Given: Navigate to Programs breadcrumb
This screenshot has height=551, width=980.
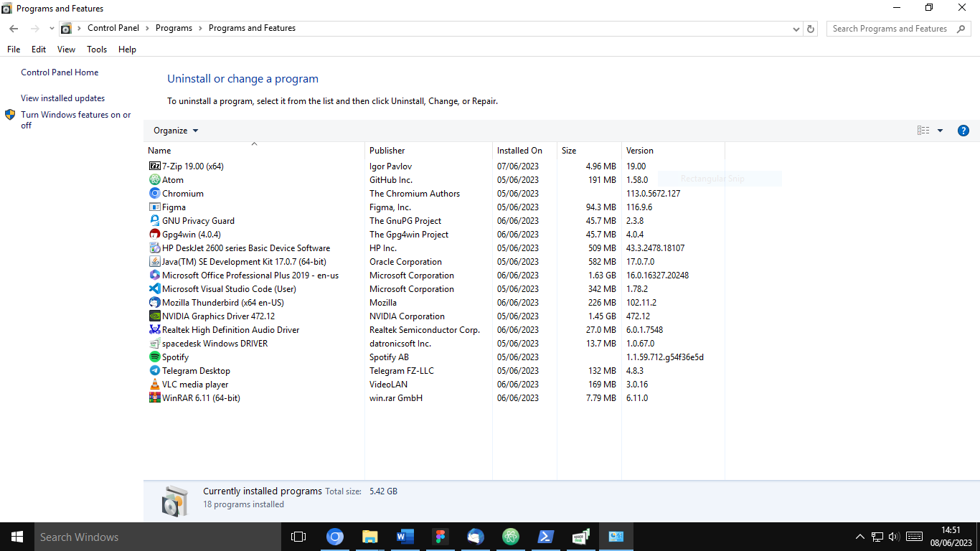Looking at the screenshot, I should (x=174, y=28).
